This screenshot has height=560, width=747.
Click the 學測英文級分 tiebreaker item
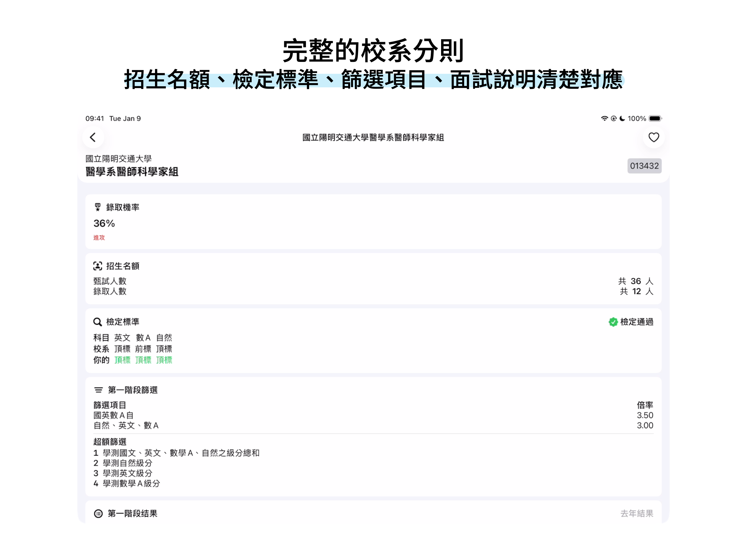pos(127,473)
